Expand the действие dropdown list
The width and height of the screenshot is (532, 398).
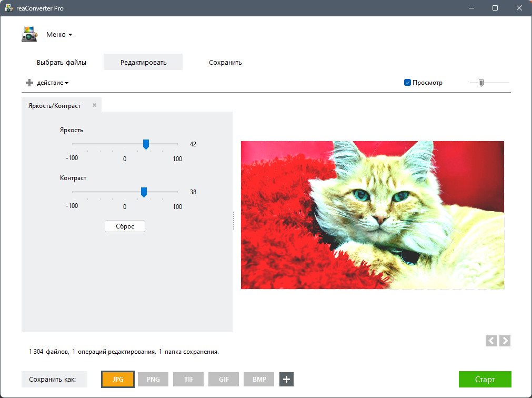point(53,83)
